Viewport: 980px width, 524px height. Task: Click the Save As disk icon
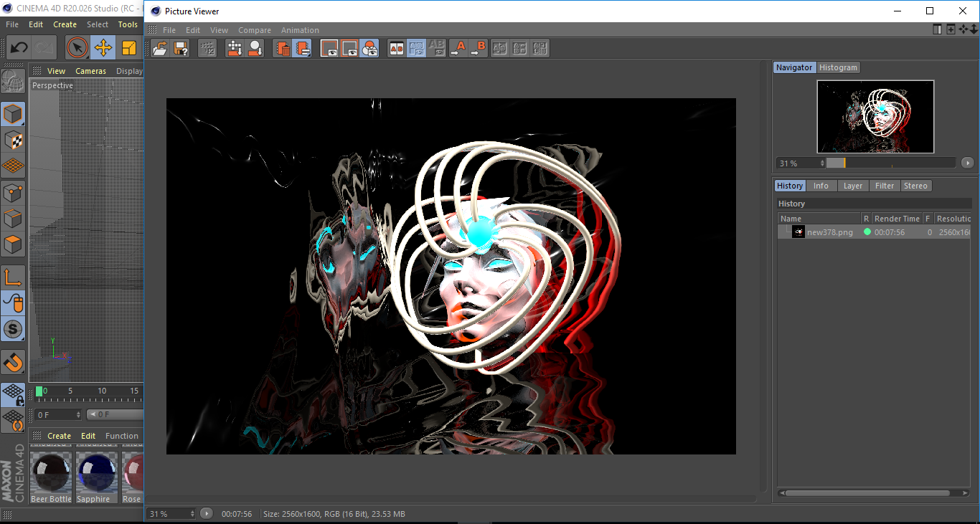point(181,49)
